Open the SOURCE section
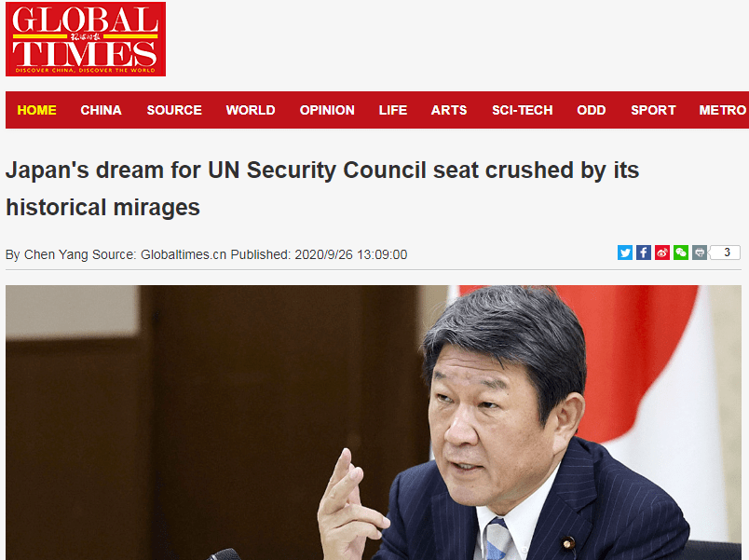Viewport: 749px width, 560px height. 174,110
